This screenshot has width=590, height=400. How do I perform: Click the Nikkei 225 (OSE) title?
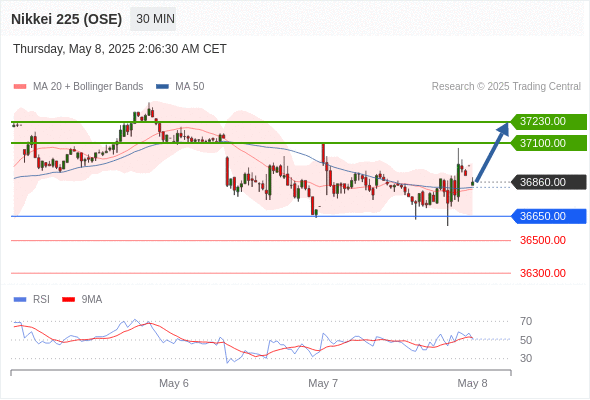[x=67, y=19]
